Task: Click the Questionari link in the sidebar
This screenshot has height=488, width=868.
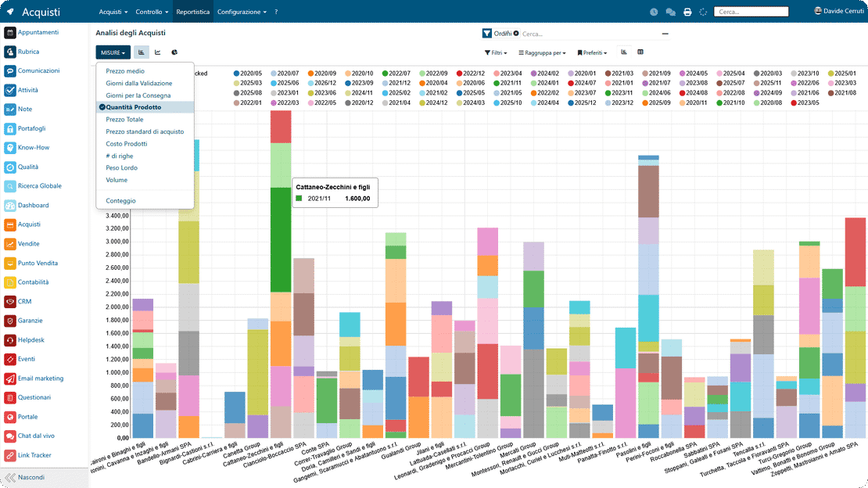Action: coord(34,397)
